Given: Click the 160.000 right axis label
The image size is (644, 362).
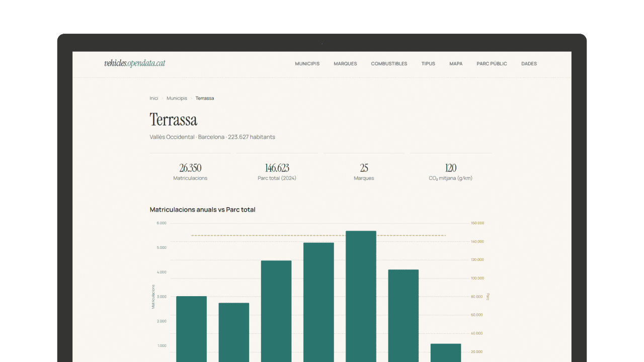Looking at the screenshot, I should point(477,223).
